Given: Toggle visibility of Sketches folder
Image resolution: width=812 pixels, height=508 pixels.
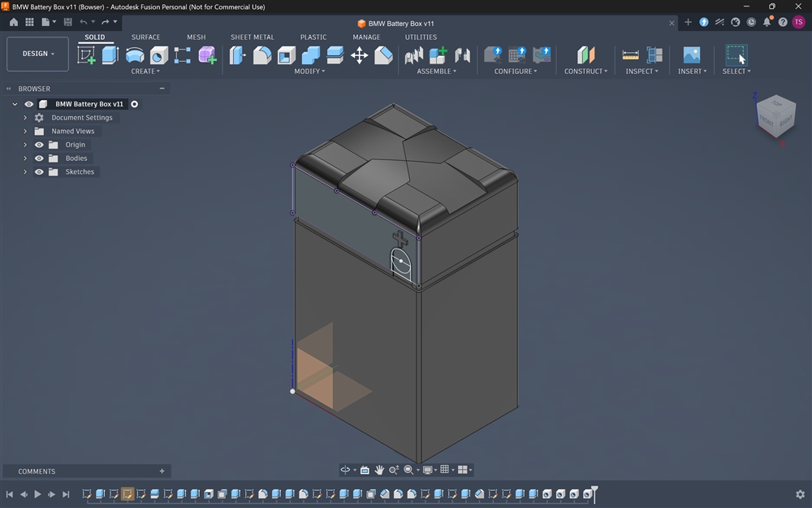Looking at the screenshot, I should coord(39,172).
